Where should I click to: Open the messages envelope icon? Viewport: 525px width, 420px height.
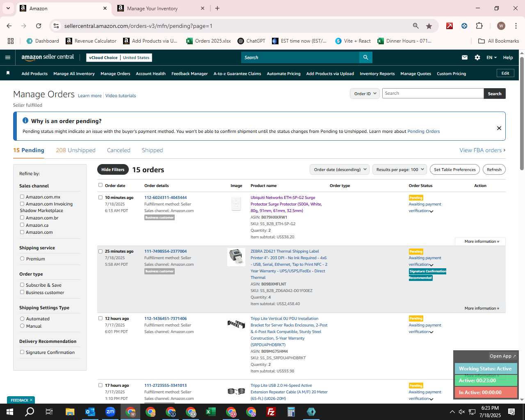click(x=465, y=57)
